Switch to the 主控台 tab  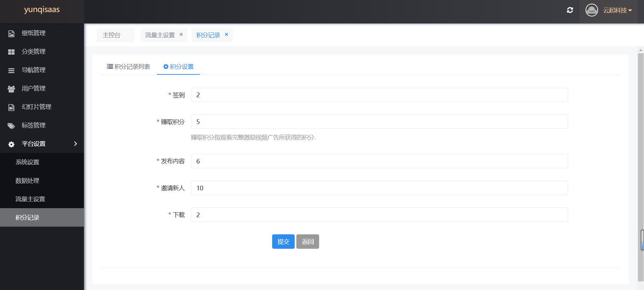click(115, 35)
